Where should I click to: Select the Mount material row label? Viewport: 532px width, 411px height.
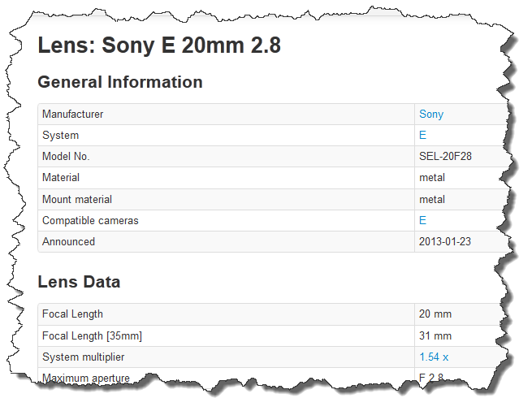(77, 199)
